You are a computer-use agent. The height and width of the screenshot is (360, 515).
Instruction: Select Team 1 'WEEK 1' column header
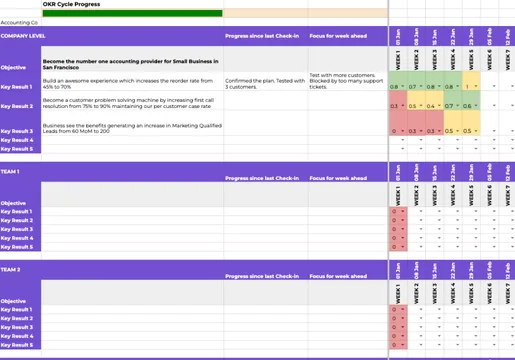[398, 196]
